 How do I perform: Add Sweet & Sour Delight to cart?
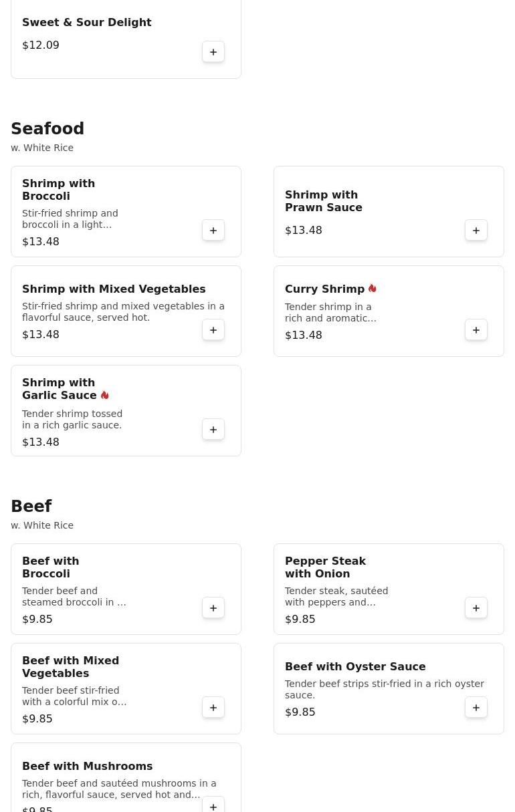[213, 52]
